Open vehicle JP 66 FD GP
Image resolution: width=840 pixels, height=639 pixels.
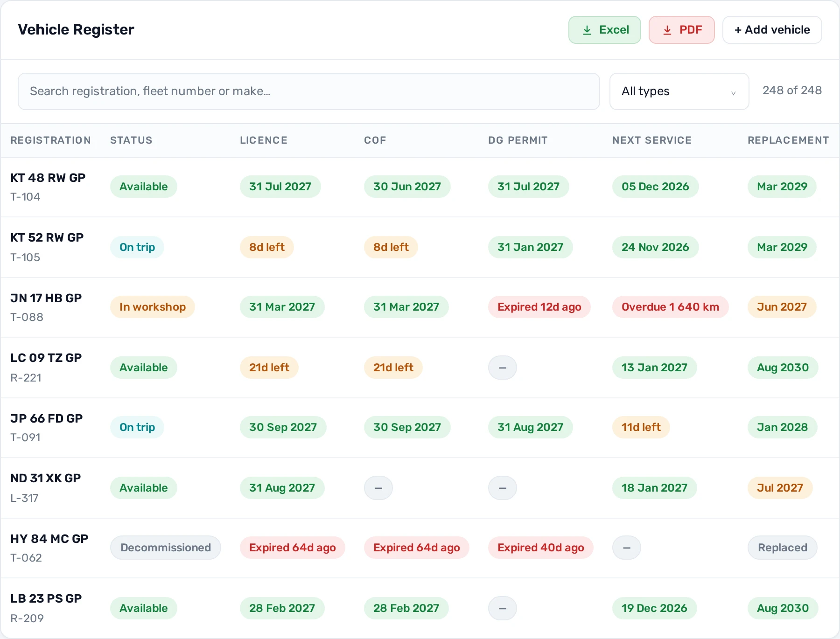pyautogui.click(x=46, y=418)
